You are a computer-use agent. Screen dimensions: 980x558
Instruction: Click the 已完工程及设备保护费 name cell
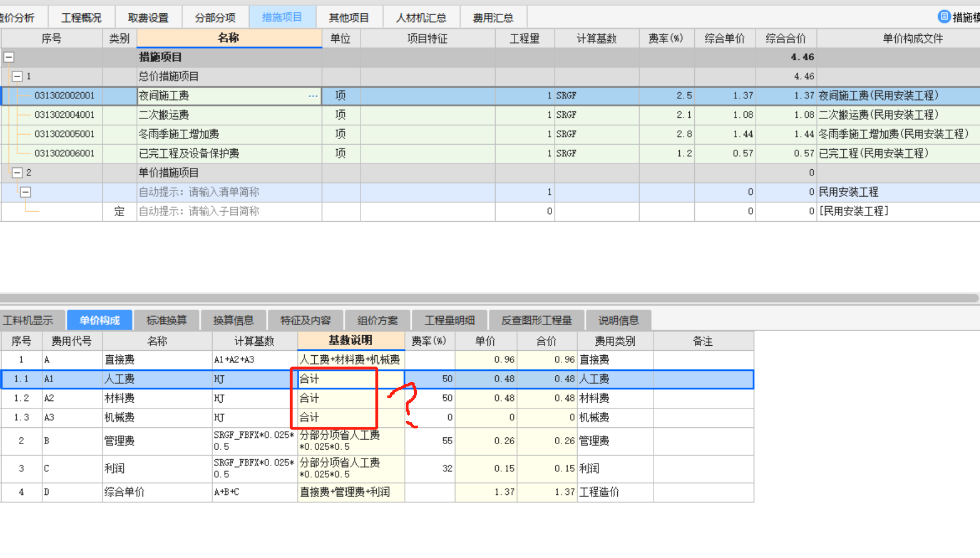(x=229, y=154)
